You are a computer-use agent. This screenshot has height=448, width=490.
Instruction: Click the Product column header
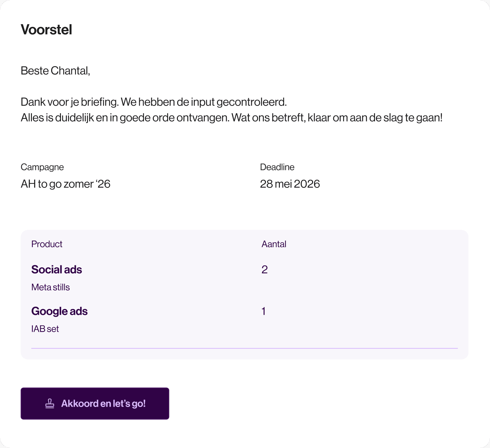(47, 244)
